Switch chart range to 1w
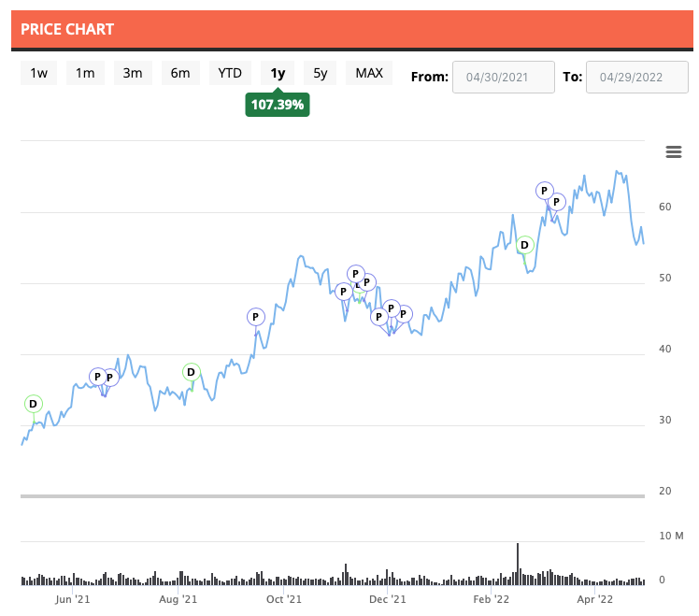 click(39, 73)
